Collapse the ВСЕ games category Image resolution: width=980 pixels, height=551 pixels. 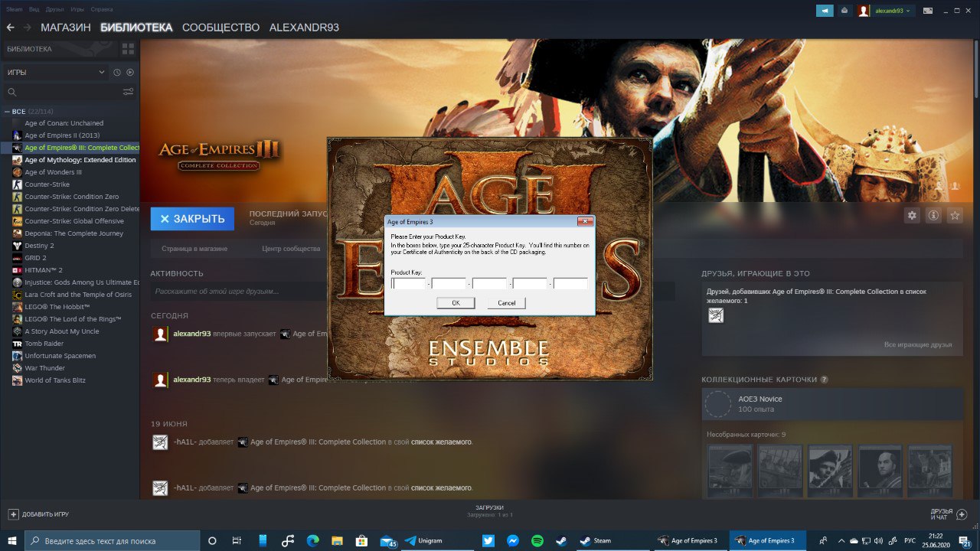(x=7, y=112)
